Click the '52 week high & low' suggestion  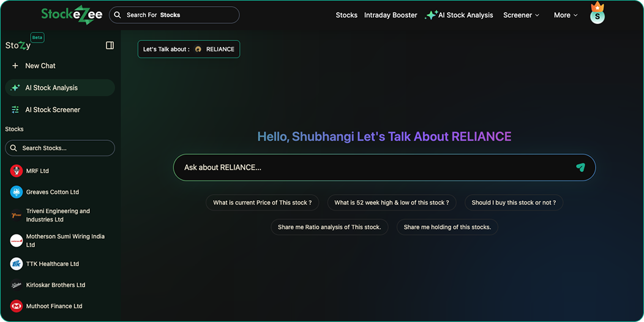392,203
